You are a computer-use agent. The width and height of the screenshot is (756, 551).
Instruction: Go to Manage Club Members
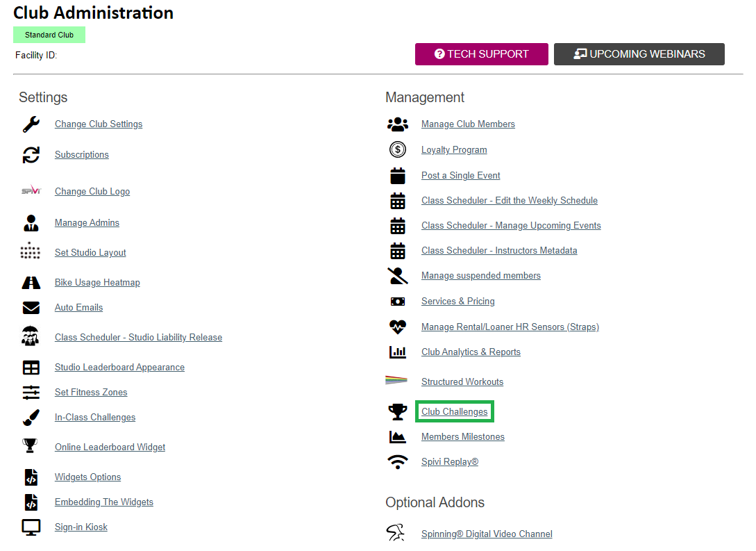(468, 124)
